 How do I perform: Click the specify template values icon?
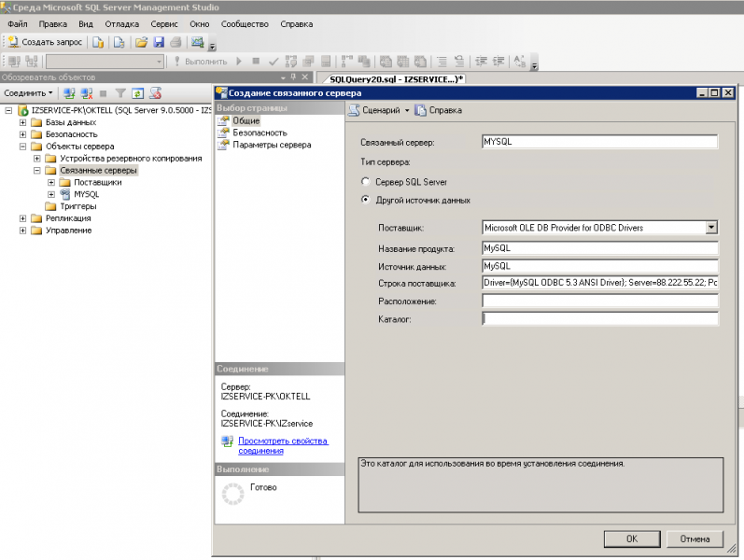coord(520,62)
